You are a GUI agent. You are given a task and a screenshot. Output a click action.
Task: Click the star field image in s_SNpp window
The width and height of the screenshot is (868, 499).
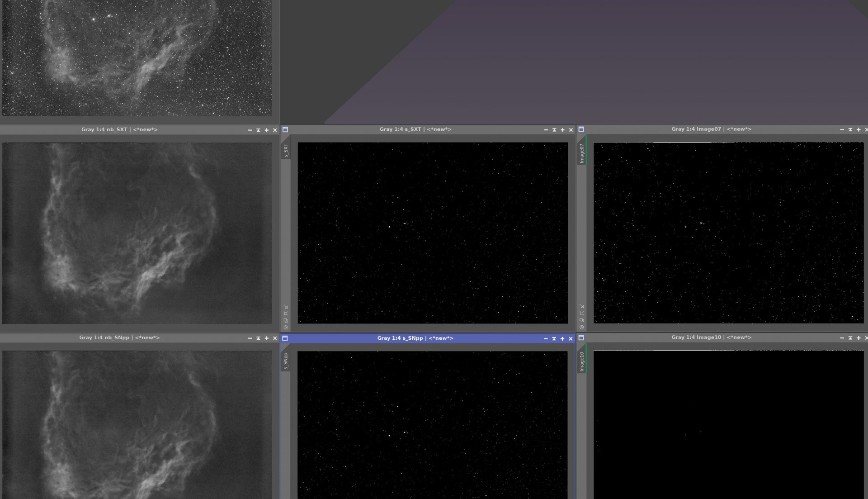click(x=433, y=425)
